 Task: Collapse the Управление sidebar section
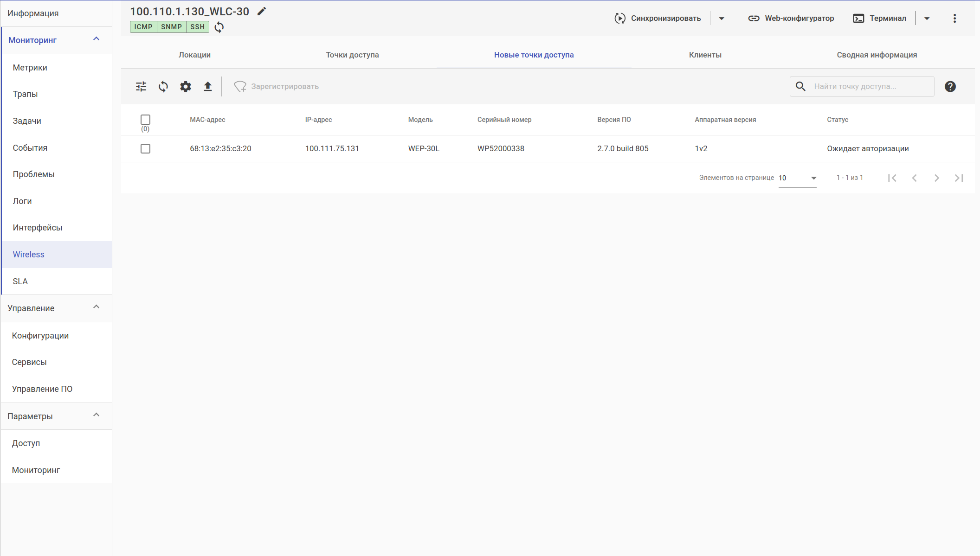pyautogui.click(x=97, y=307)
